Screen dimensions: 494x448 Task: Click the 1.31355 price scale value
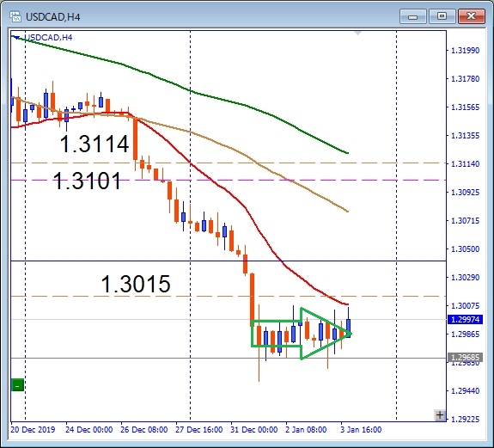coord(465,136)
